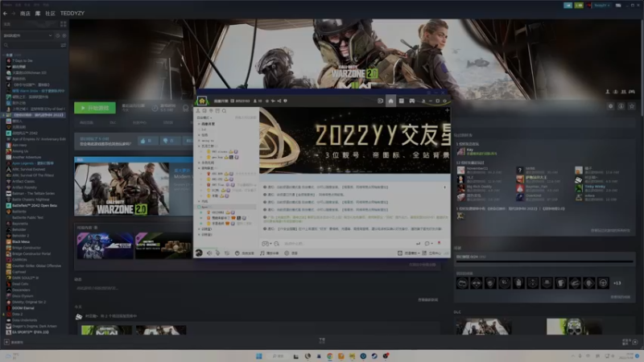Add Warzone to favorites with star icon
644x362 pixels.
tap(632, 106)
